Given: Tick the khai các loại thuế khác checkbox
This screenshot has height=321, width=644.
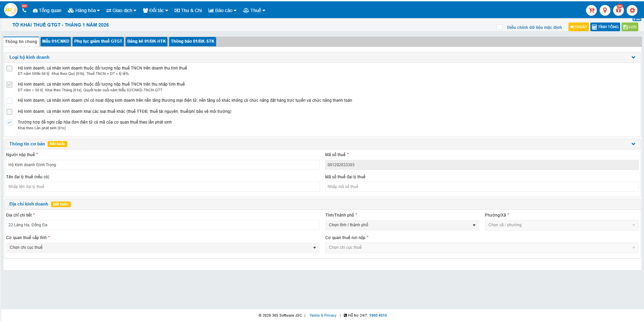Looking at the screenshot, I should tap(9, 111).
